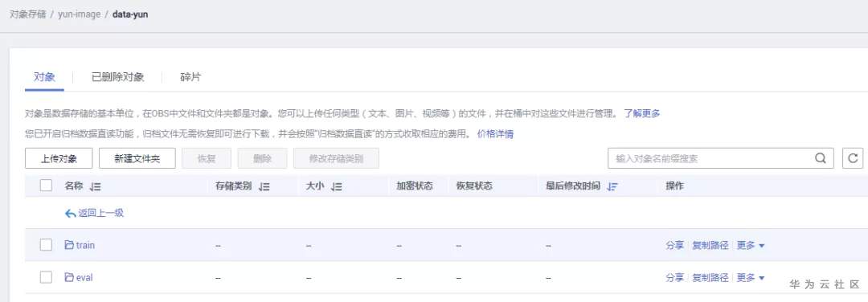This screenshot has width=868, height=302.
Task: Click 新建文件夹 button
Action: tap(137, 158)
